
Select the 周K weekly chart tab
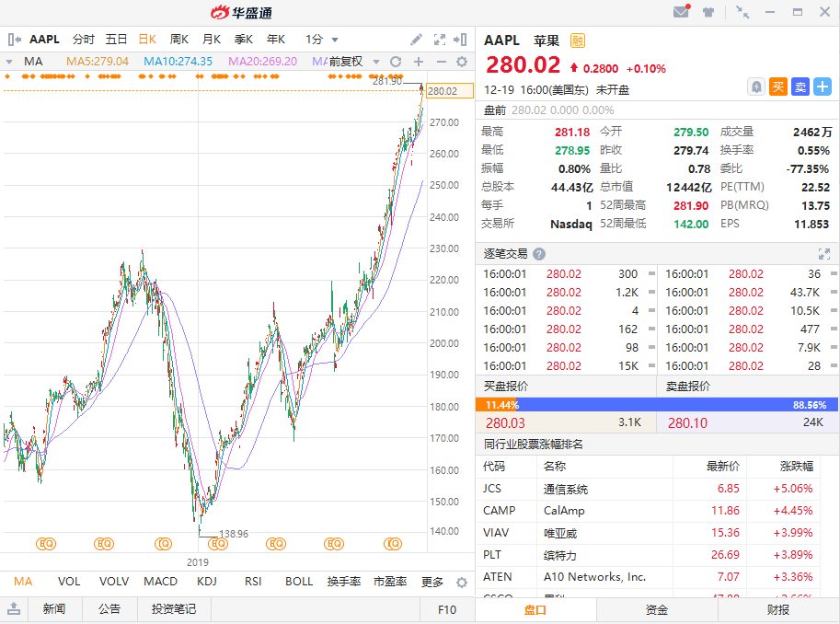pyautogui.click(x=179, y=40)
